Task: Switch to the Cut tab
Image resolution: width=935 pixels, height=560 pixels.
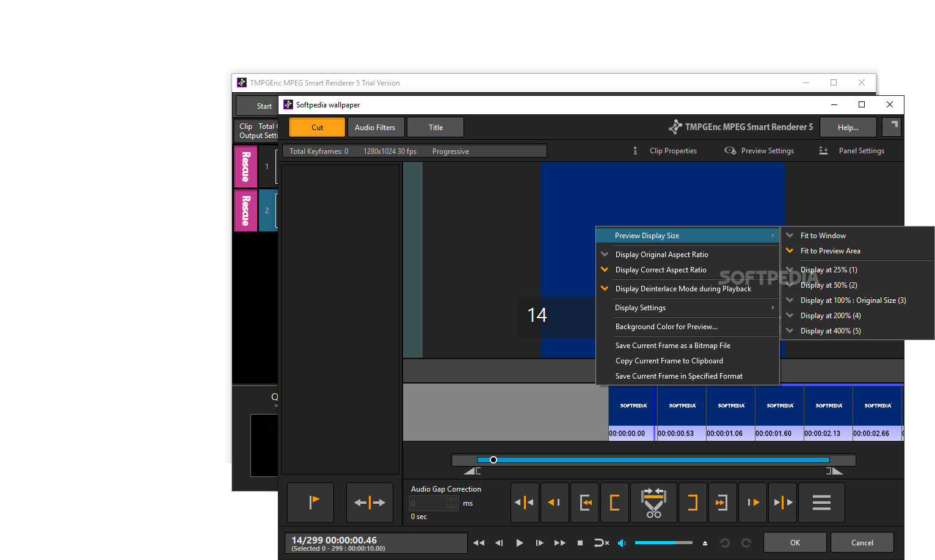Action: tap(317, 127)
